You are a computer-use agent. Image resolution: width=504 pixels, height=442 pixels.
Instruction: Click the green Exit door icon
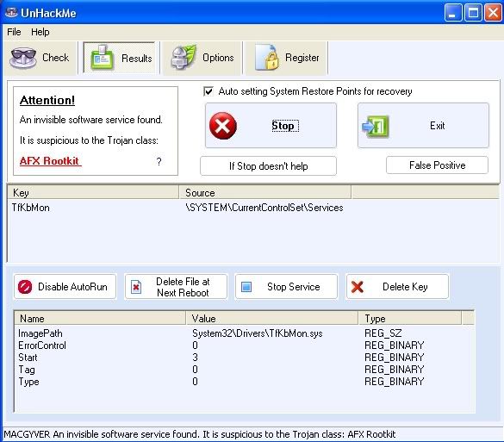(376, 127)
